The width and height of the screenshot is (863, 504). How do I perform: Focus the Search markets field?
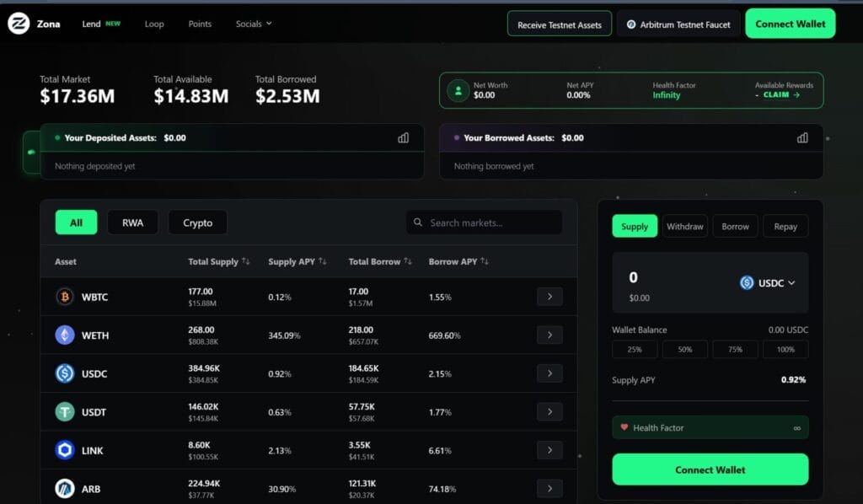pos(485,223)
